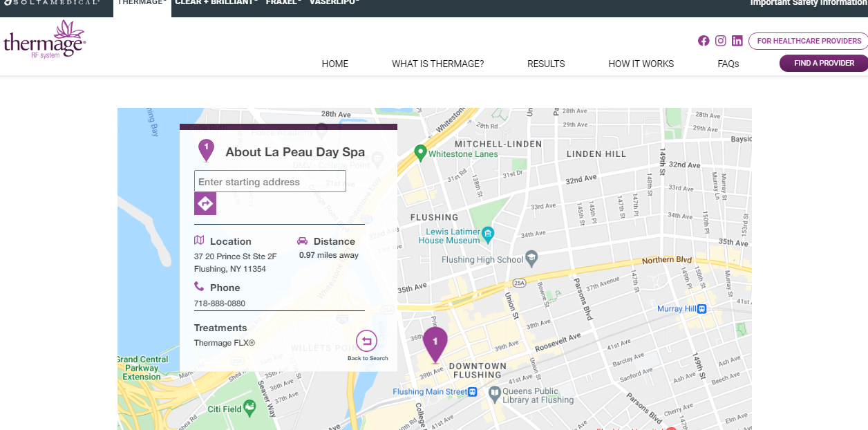The height and width of the screenshot is (430, 868).
Task: Click the Distance car icon
Action: coord(302,241)
